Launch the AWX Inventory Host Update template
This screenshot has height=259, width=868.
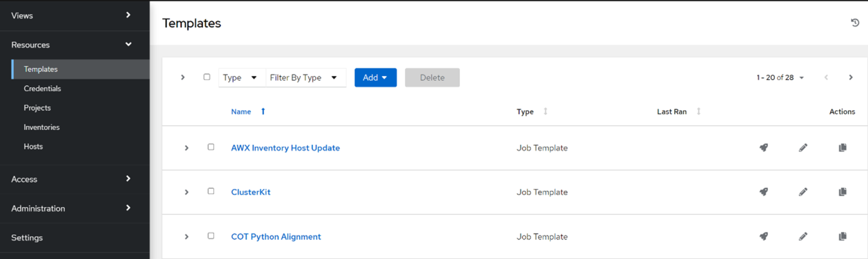(x=763, y=147)
